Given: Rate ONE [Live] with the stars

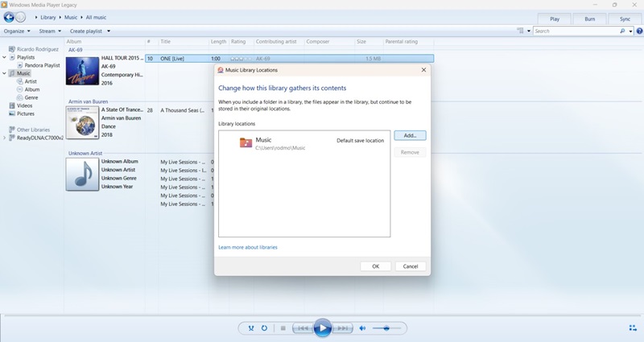Looking at the screenshot, I should point(241,59).
